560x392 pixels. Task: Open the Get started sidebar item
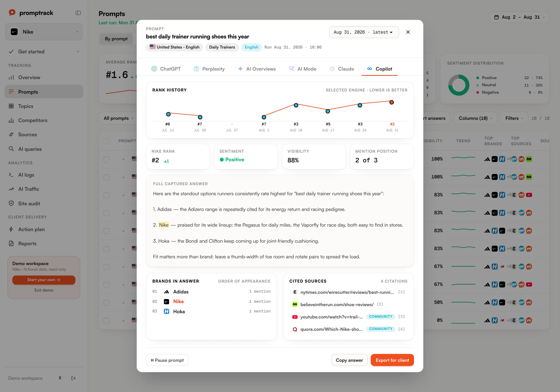coord(44,52)
